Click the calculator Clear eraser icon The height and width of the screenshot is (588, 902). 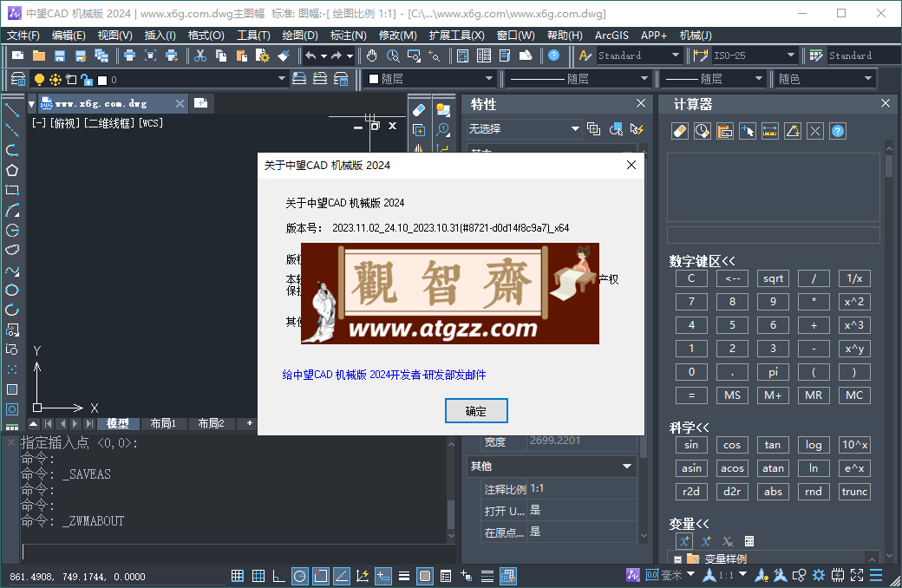tap(679, 131)
